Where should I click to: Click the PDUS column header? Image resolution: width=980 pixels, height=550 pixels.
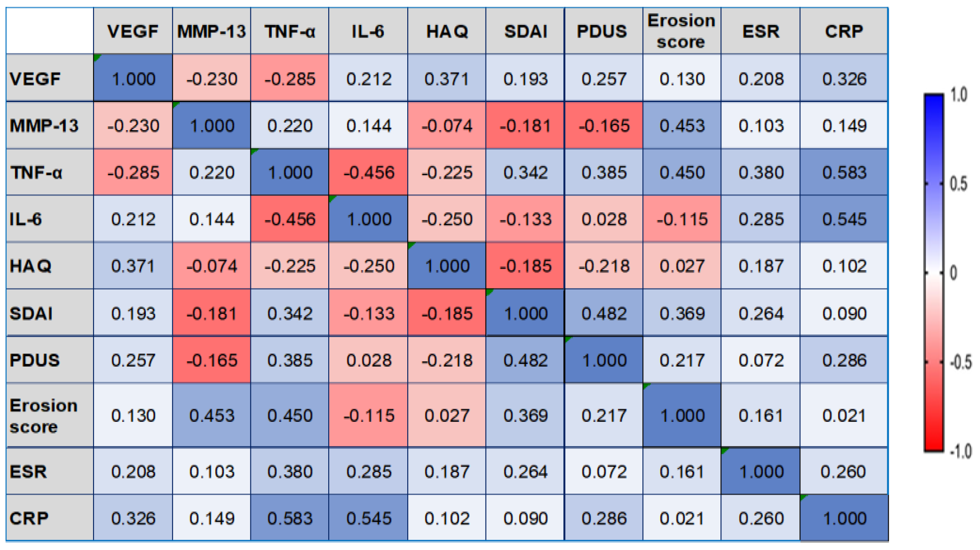point(603,31)
